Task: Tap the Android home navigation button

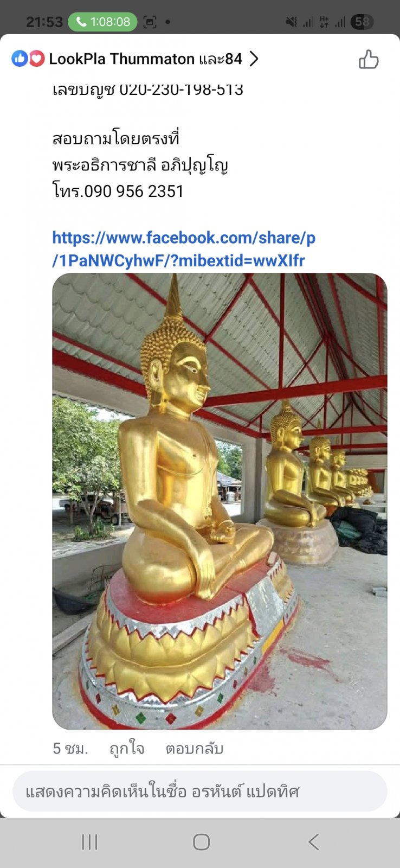Action: 201,842
